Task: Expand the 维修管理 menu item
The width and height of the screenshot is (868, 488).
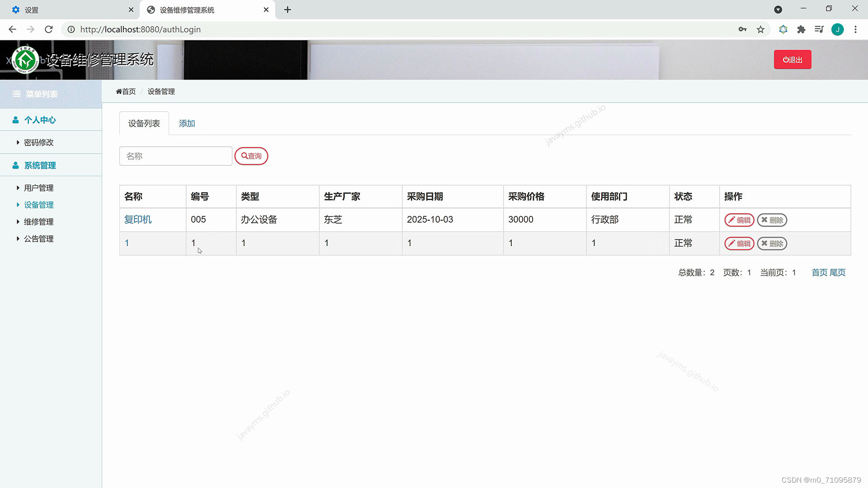Action: click(39, 221)
